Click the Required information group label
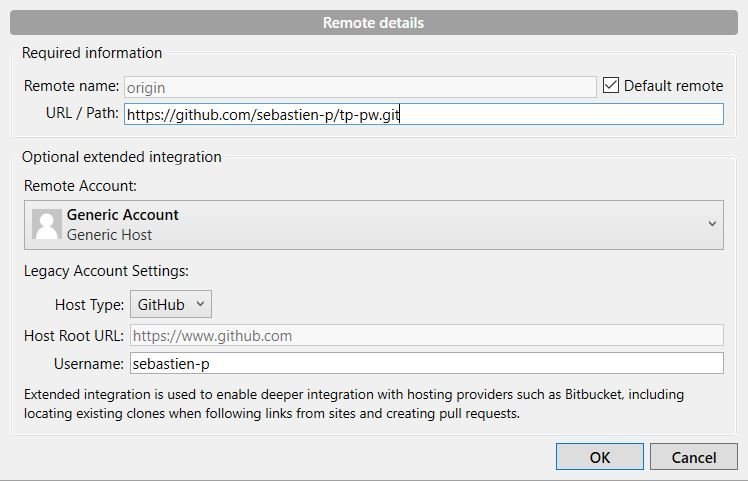Viewport: 748px width, 481px height. (x=92, y=53)
